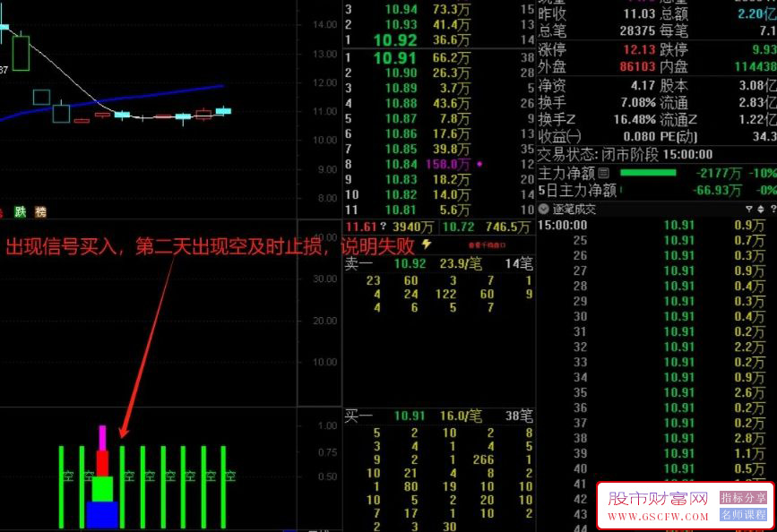Click the 2.2万 trade volume at second 32
The width and height of the screenshot is (777, 532).
tap(750, 348)
